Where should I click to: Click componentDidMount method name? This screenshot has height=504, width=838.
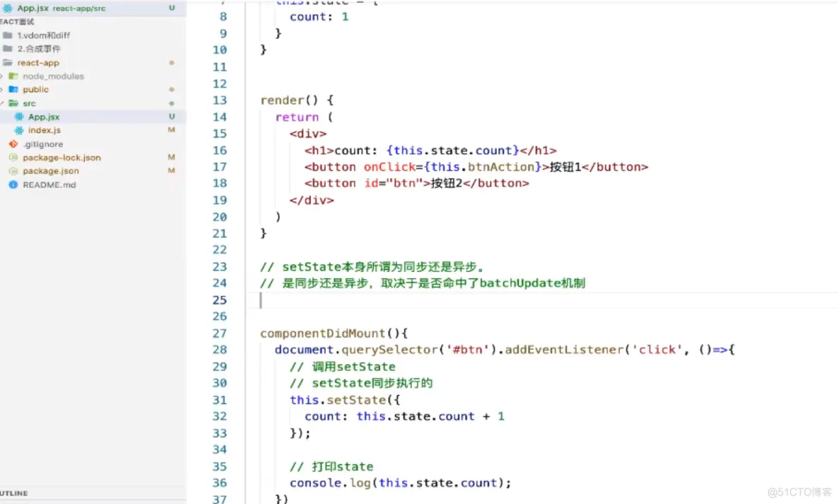(322, 333)
